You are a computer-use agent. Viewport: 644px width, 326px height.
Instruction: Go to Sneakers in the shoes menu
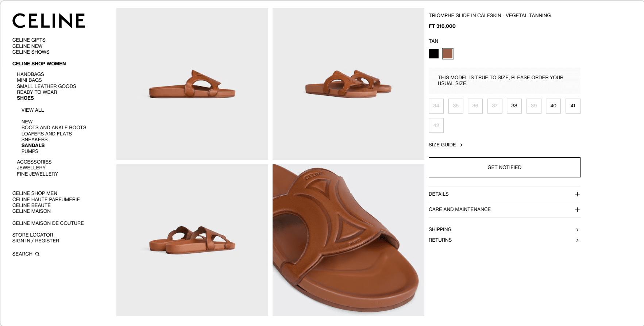pyautogui.click(x=34, y=139)
